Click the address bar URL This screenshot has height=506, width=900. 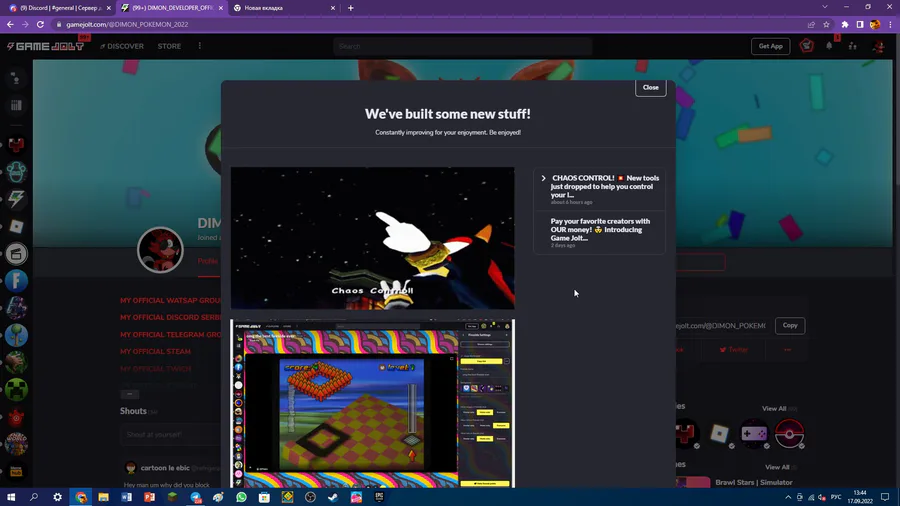(x=127, y=25)
